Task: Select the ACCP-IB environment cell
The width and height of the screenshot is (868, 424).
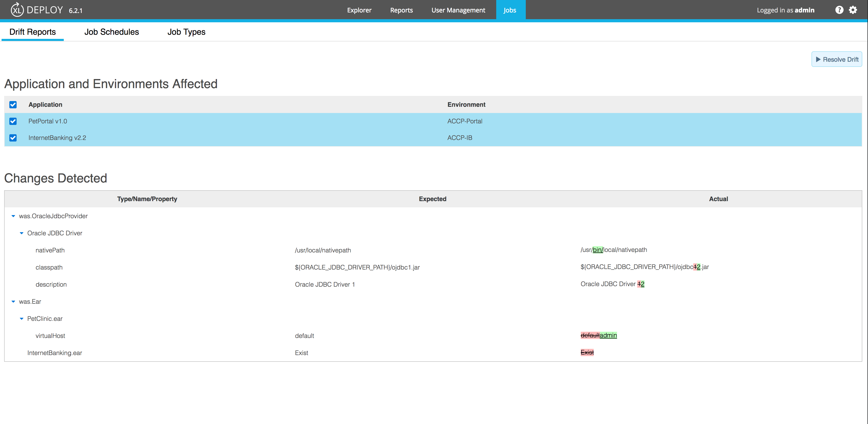Action: coord(460,138)
